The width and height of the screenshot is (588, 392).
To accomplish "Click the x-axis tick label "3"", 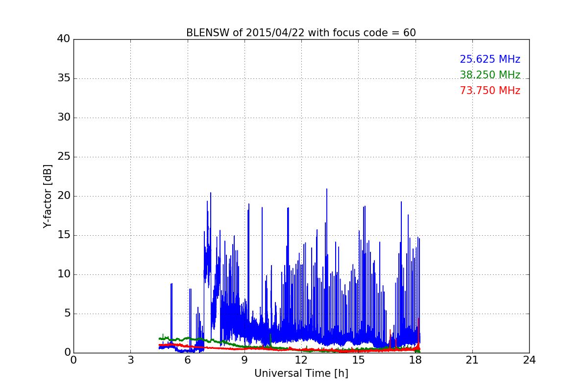I will [x=130, y=360].
